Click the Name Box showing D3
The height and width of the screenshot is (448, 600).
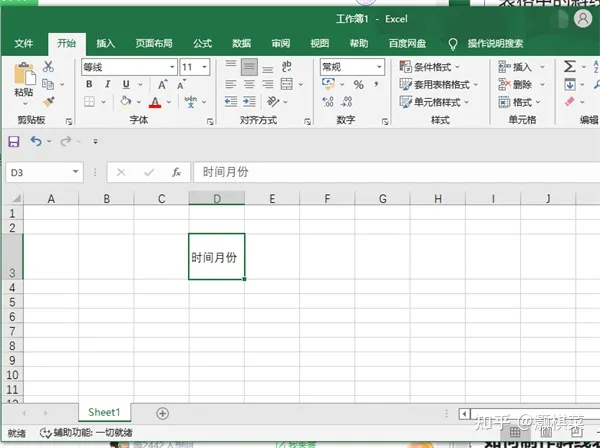[38, 172]
